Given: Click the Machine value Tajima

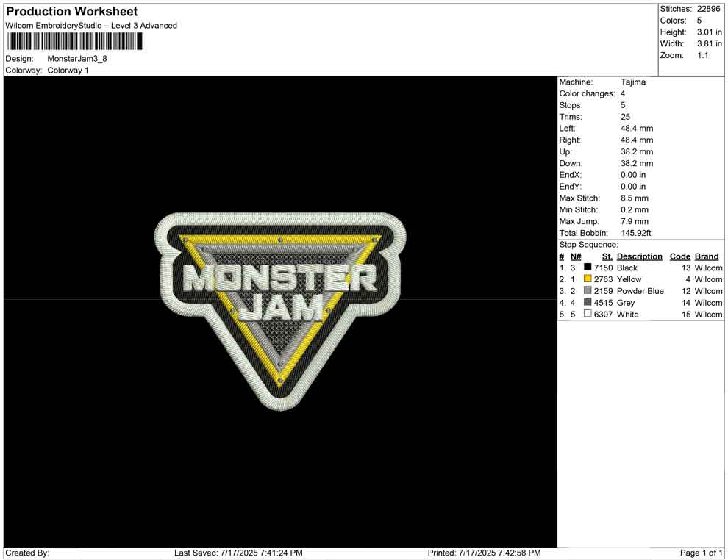Looking at the screenshot, I should pyautogui.click(x=633, y=82).
